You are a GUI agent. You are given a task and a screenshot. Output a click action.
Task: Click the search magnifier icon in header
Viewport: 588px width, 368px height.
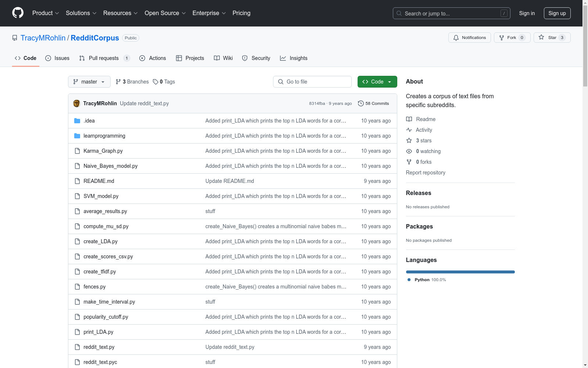point(399,13)
